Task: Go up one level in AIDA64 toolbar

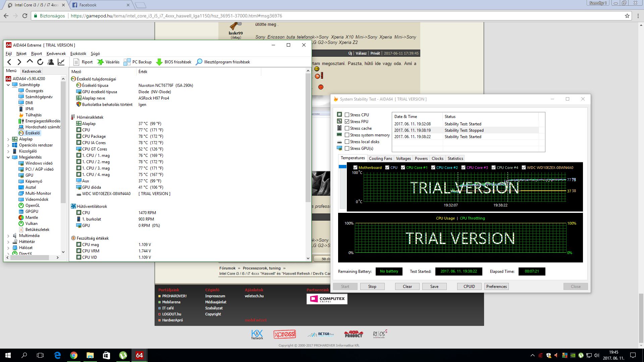Action: click(30, 62)
